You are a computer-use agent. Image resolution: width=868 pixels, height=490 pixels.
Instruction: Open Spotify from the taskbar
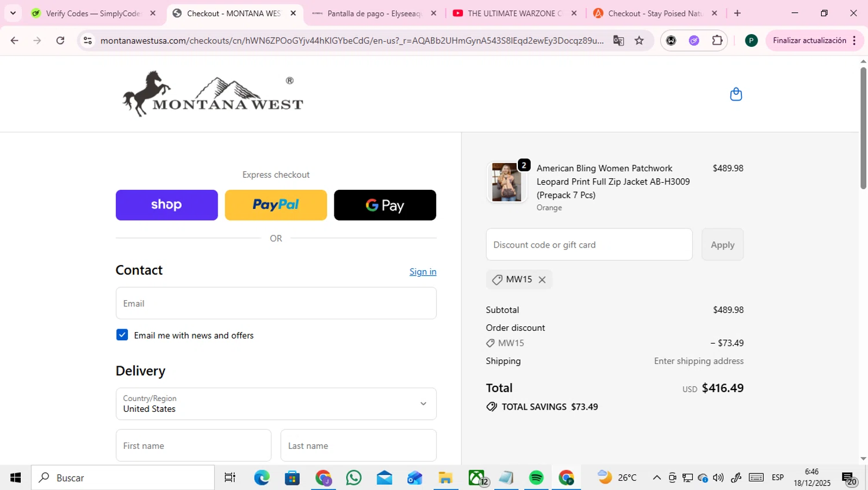(536, 478)
